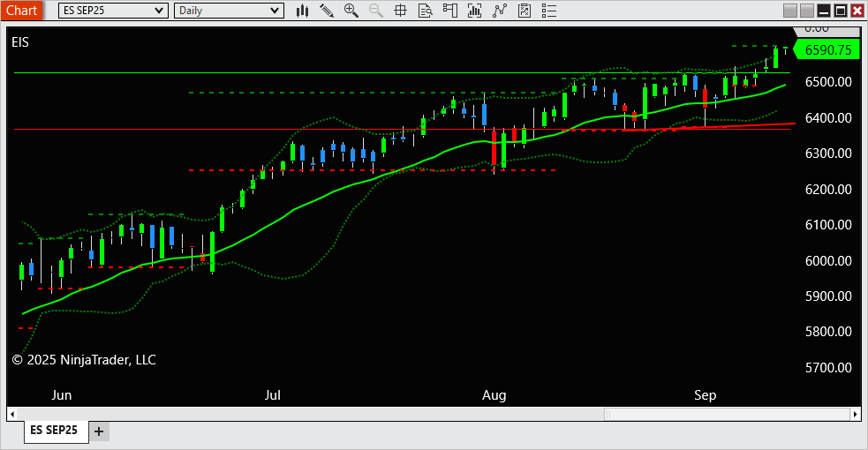Screen dimensions: 868x450
Task: Click the scrollbar right arrow
Action: [x=856, y=414]
